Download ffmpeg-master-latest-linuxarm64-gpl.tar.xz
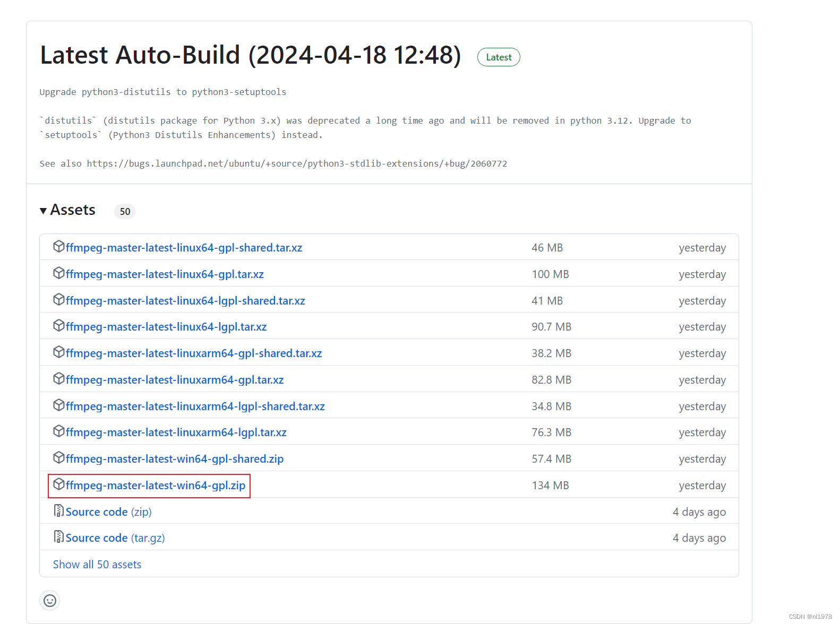The height and width of the screenshot is (624, 840). coord(175,380)
